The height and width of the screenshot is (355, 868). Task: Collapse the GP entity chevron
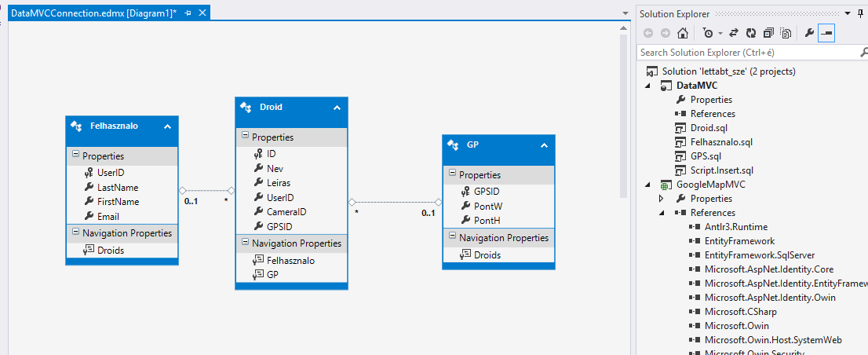coord(544,145)
